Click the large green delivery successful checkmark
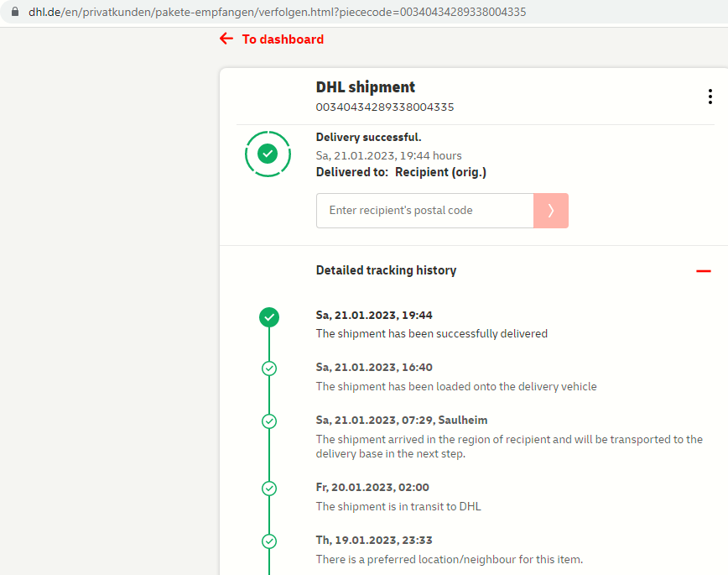 click(x=268, y=154)
